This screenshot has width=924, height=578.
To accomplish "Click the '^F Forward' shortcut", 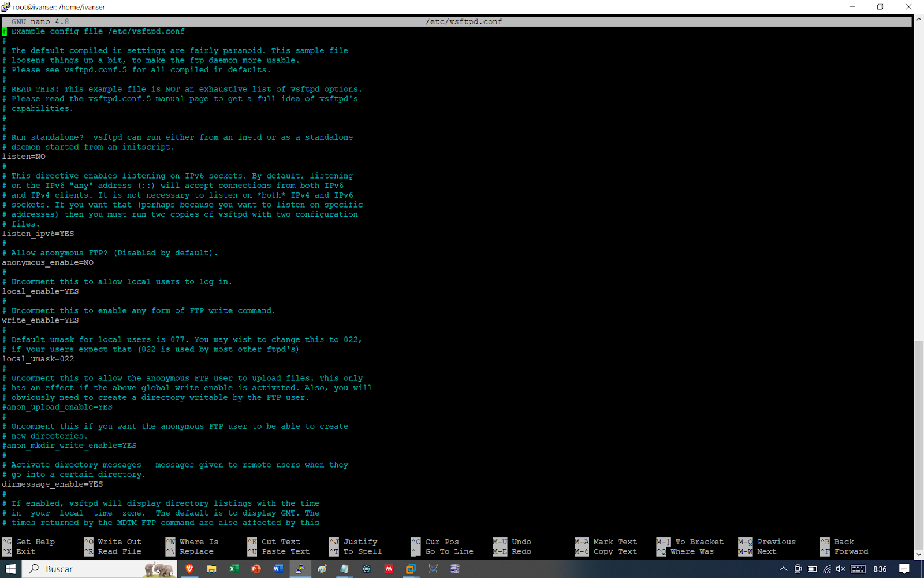I will [x=844, y=552].
